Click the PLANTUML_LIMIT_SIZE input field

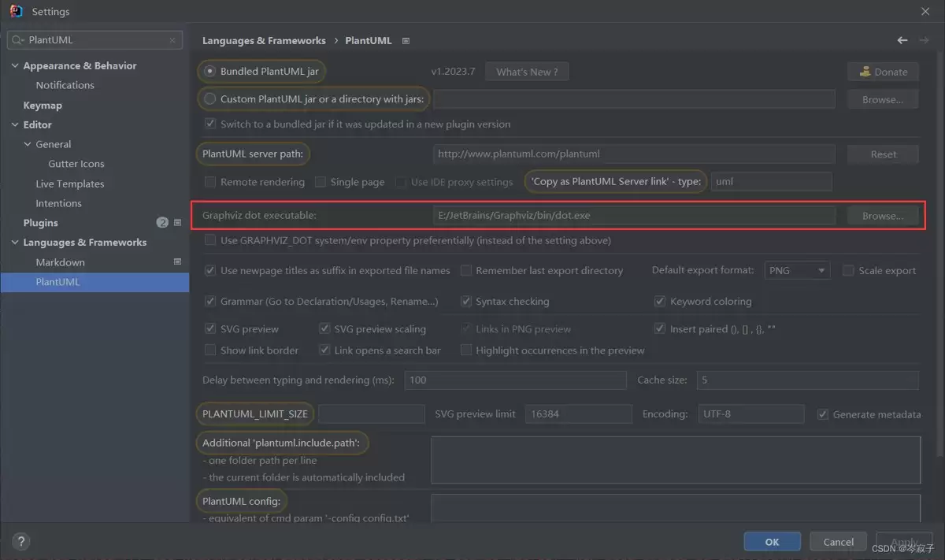pyautogui.click(x=372, y=414)
